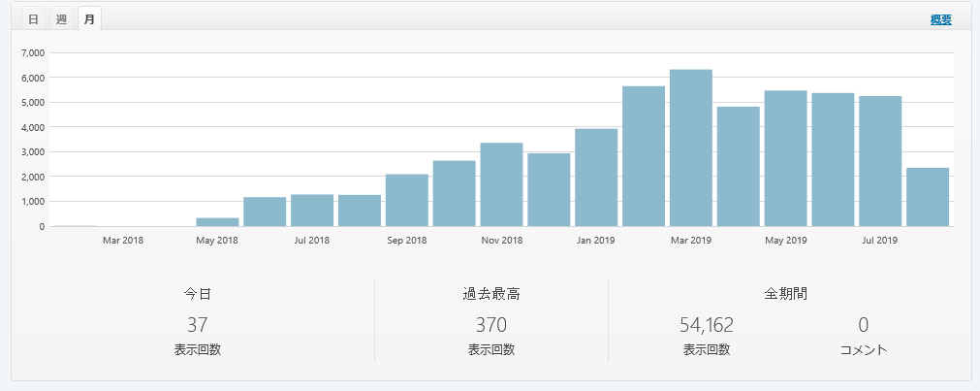This screenshot has height=391, width=980.
Task: Click the '6,000' y-axis value
Action: (x=33, y=78)
